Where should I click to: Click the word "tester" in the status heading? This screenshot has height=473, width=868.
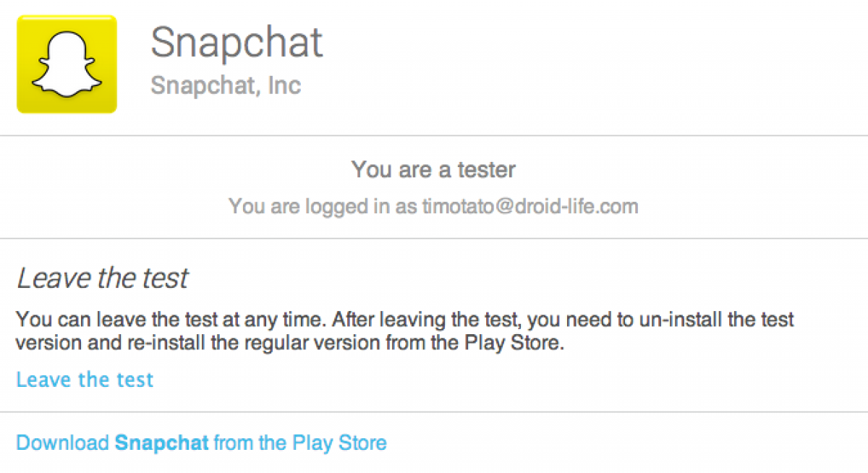point(486,170)
